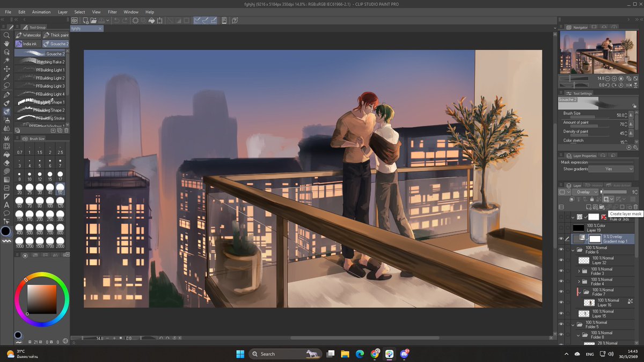Viewport: 644px width, 362px height.
Task: Toggle visibility of Folder 7
Action: [561, 292]
